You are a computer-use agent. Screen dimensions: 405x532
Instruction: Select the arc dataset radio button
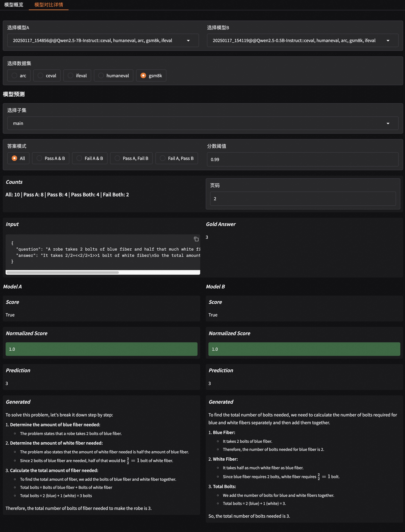[15, 76]
